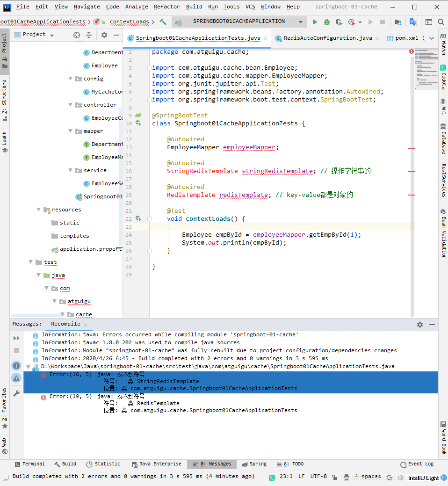Open the Refactor menu

(x=166, y=7)
